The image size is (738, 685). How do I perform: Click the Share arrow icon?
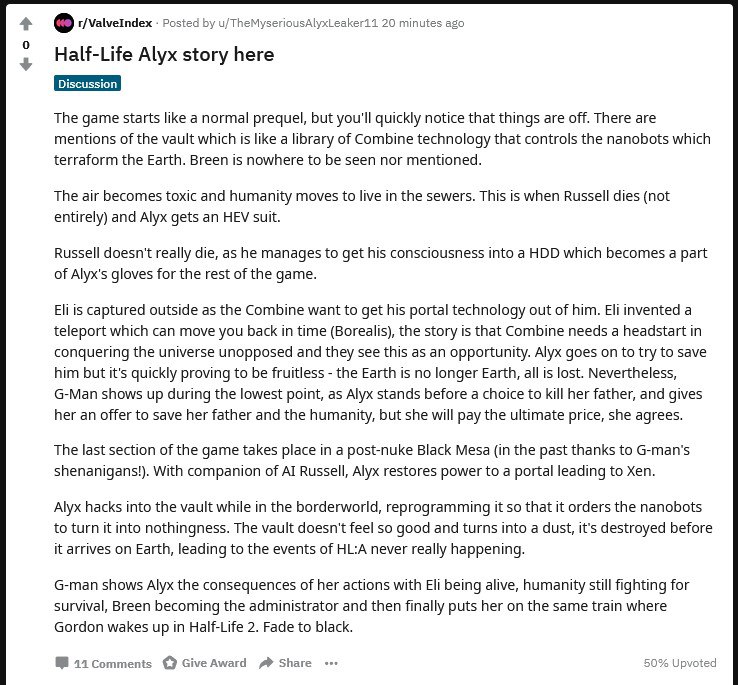pos(266,662)
